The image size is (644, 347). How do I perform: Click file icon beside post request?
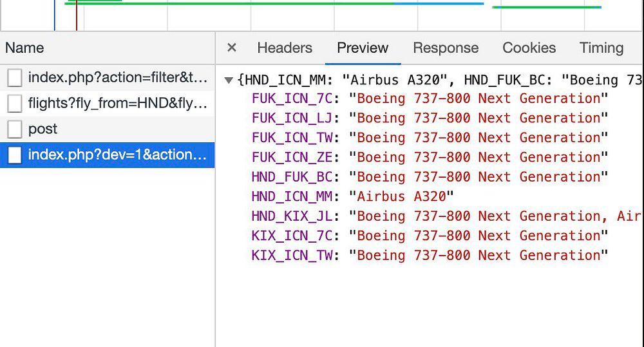14,129
